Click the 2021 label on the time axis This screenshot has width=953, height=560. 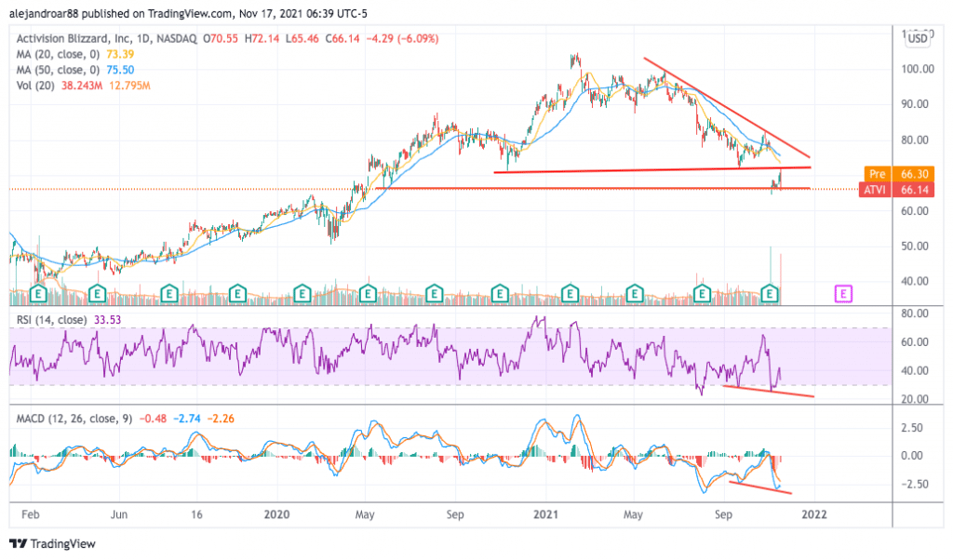tap(545, 514)
